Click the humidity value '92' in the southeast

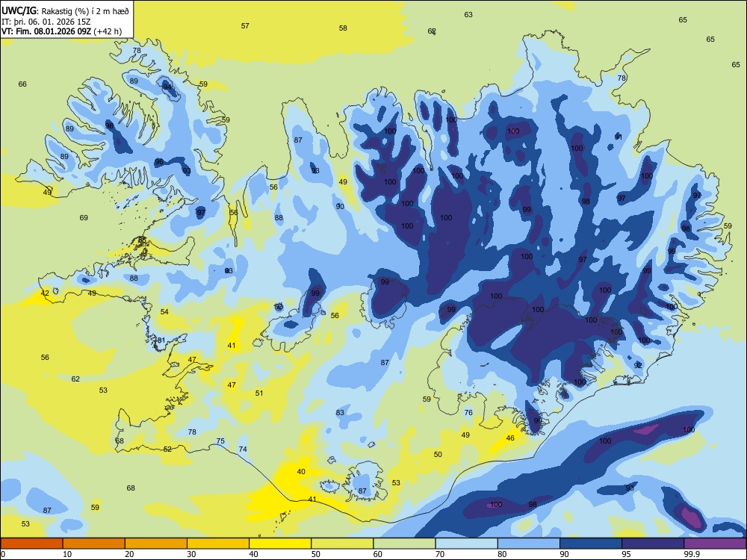[639, 365]
